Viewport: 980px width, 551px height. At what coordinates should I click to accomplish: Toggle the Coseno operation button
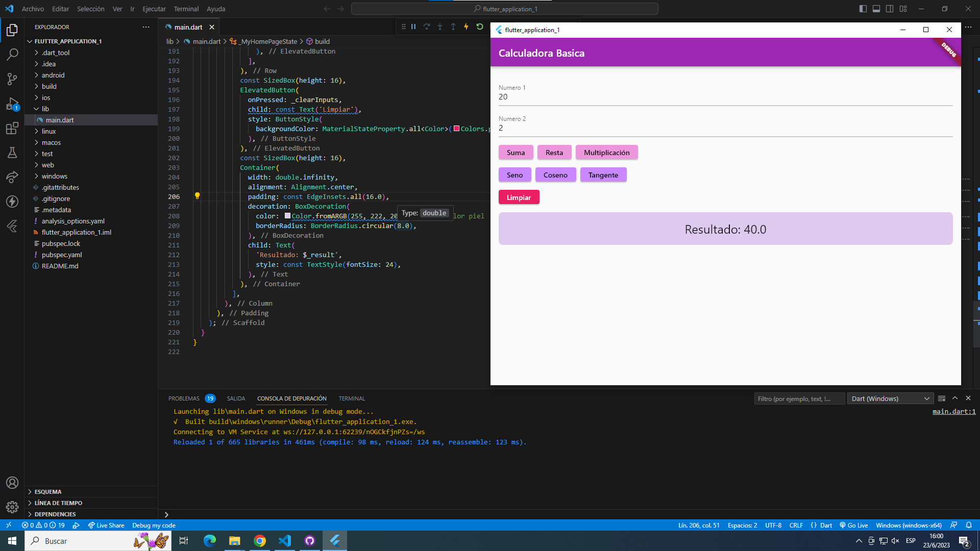(555, 174)
